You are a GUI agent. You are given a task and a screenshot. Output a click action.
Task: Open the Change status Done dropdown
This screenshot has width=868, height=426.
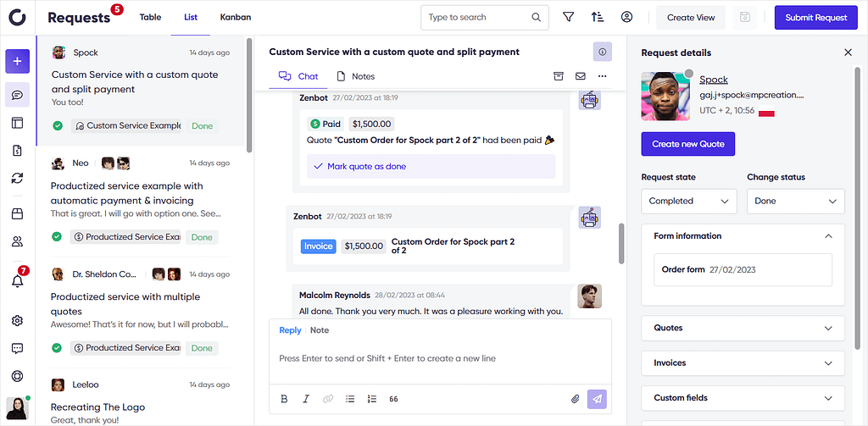(795, 201)
